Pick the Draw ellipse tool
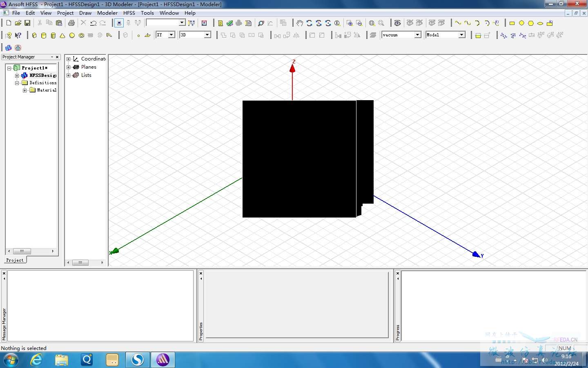 (540, 23)
